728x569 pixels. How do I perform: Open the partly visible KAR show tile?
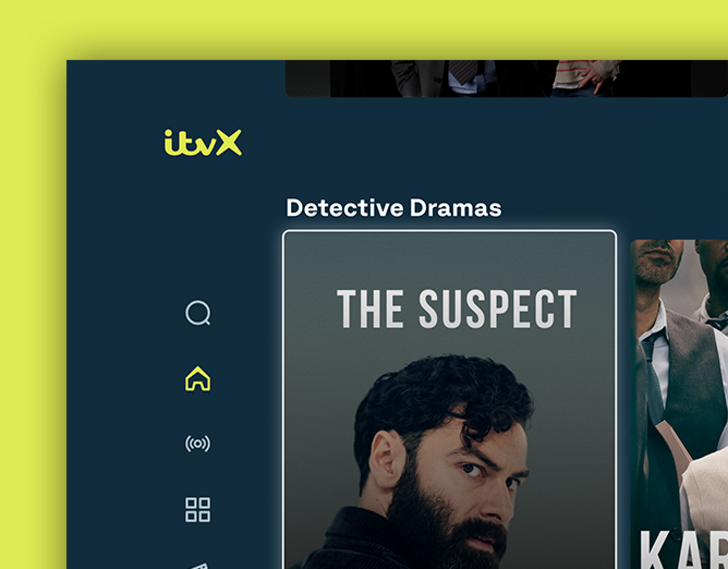point(679,404)
